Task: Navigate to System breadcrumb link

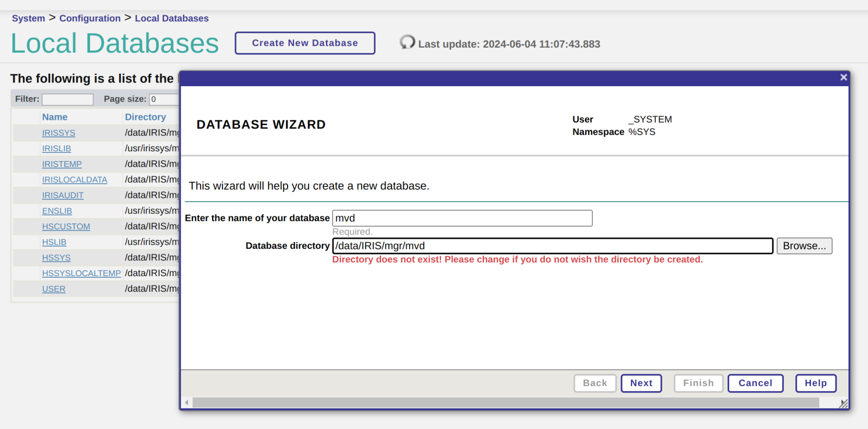Action: coord(28,18)
